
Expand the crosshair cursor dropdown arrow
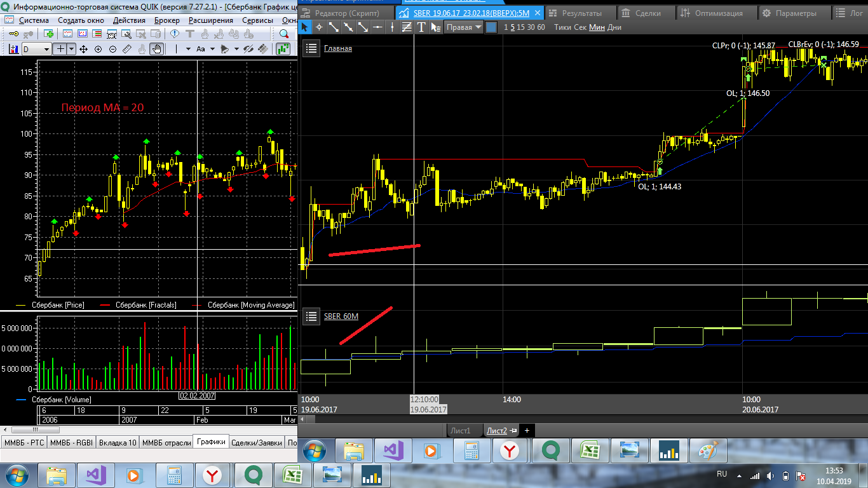pos(71,49)
